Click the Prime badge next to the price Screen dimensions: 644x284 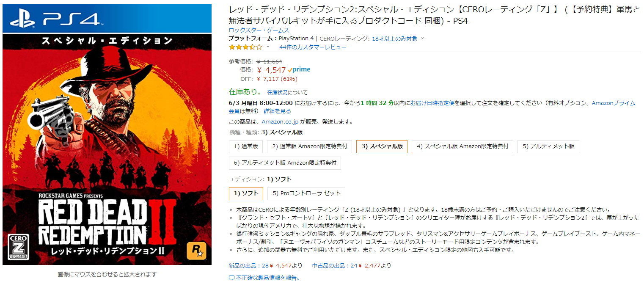click(x=299, y=70)
